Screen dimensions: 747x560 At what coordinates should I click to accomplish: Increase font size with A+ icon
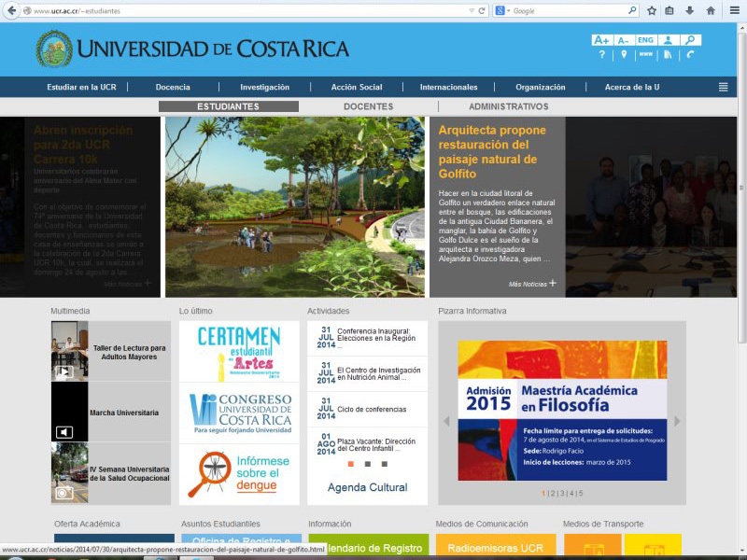click(601, 40)
